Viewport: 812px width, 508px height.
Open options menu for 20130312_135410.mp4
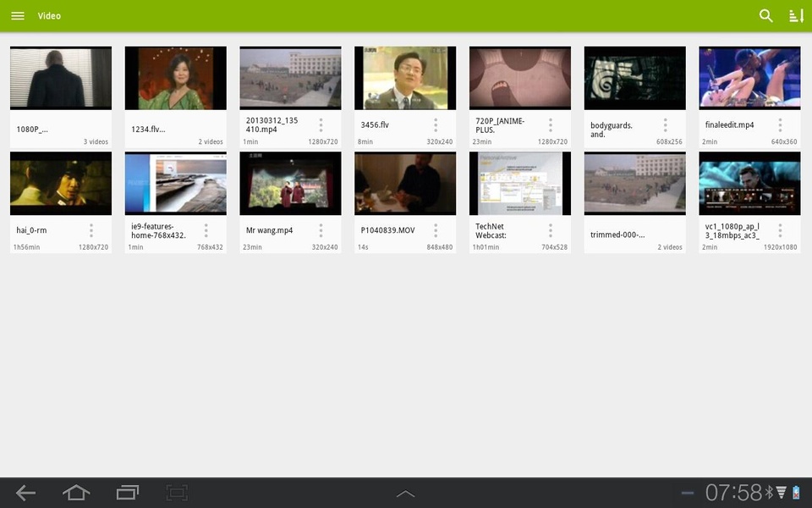(x=321, y=125)
